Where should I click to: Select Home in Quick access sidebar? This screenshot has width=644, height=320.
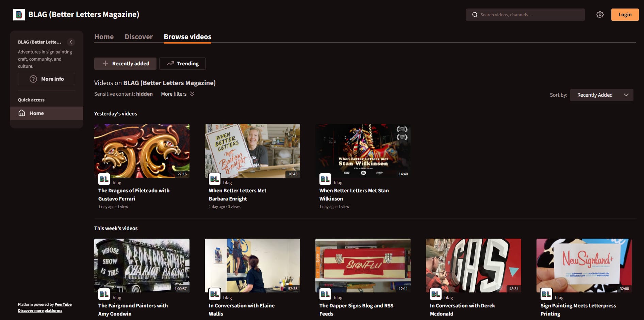click(x=47, y=113)
